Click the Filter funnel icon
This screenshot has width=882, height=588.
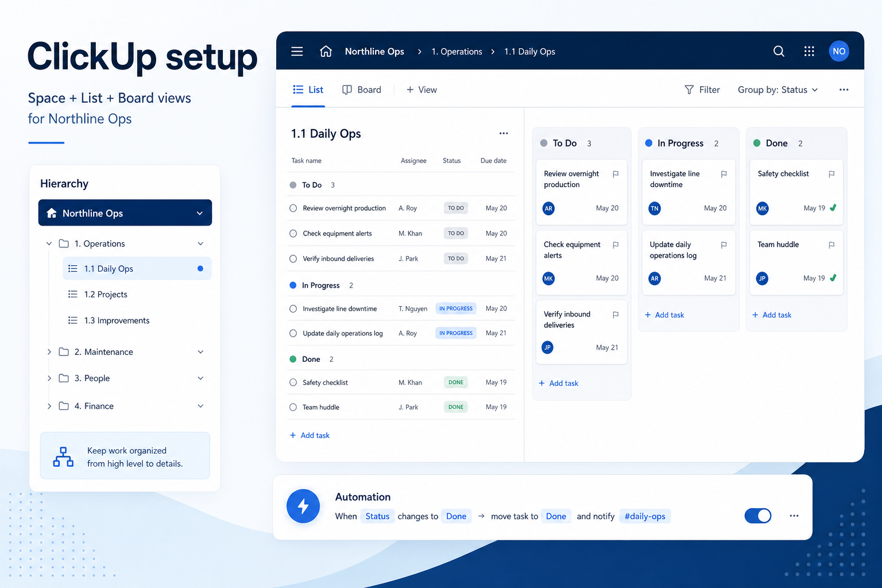coord(689,90)
